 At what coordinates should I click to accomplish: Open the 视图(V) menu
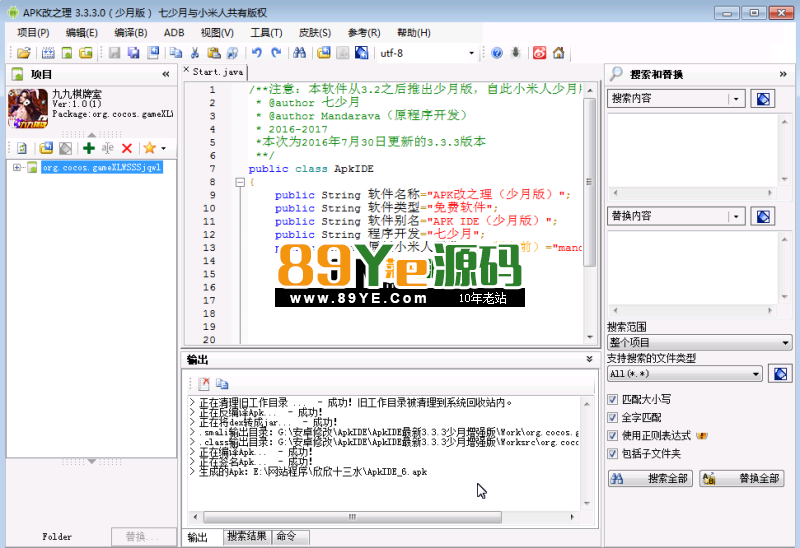click(217, 33)
